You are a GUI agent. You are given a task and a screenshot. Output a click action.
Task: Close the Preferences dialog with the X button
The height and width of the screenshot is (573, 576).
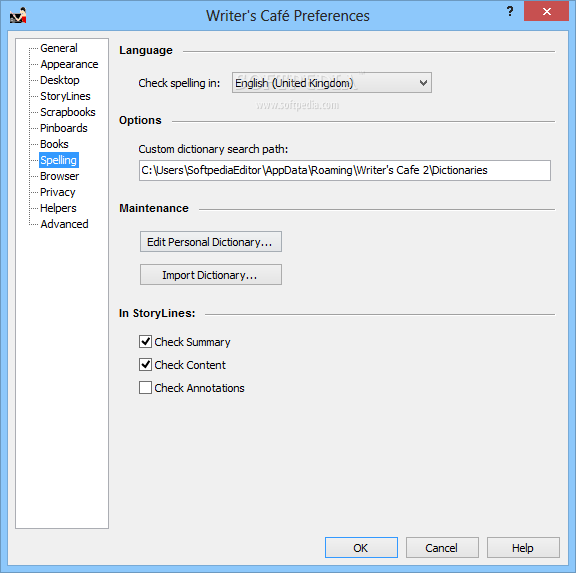(x=546, y=11)
